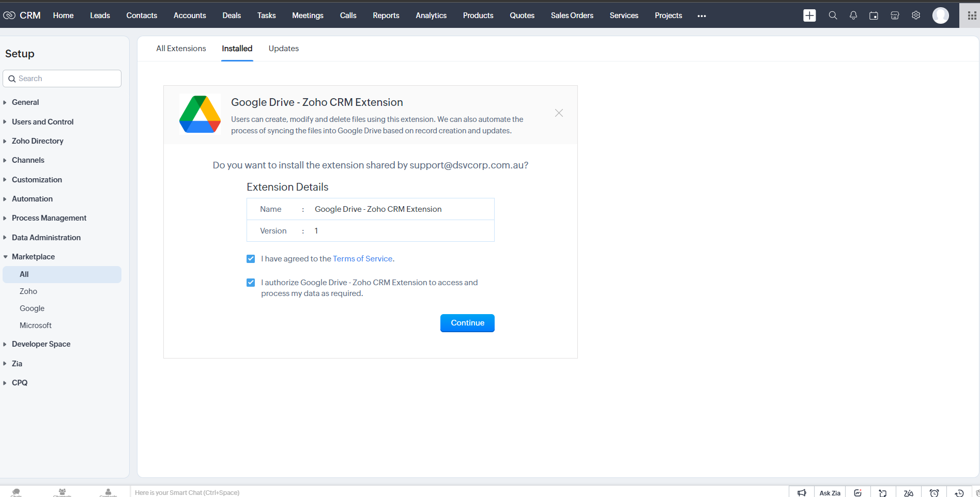The height and width of the screenshot is (497, 980).
Task: Select Google under Marketplace
Action: pos(32,308)
